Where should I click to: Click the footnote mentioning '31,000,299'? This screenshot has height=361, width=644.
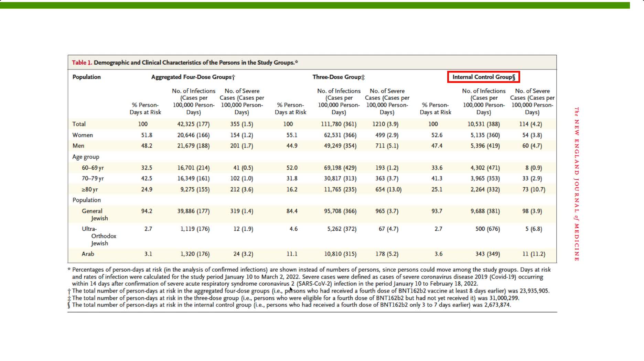(293, 298)
